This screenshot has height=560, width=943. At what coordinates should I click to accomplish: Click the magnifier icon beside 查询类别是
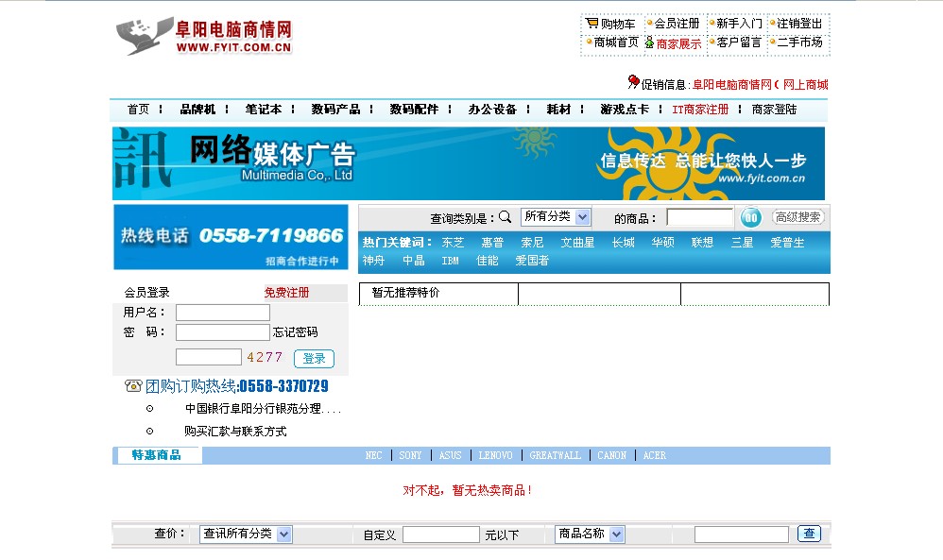(506, 217)
